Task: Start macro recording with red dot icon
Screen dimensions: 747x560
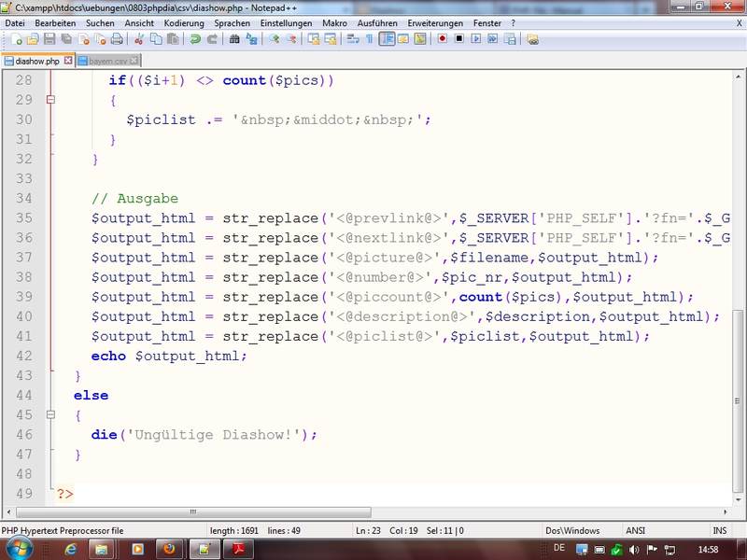Action: click(444, 39)
